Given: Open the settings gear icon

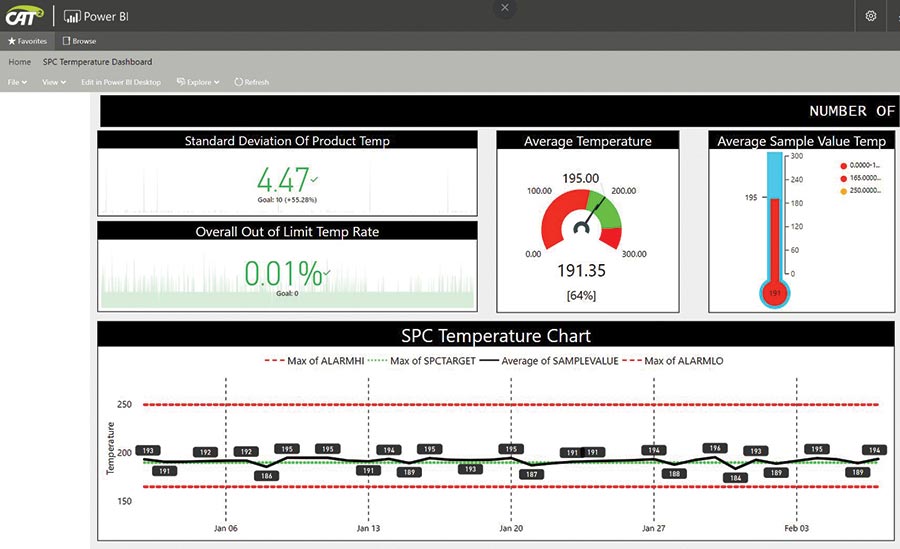Looking at the screenshot, I should (x=871, y=16).
